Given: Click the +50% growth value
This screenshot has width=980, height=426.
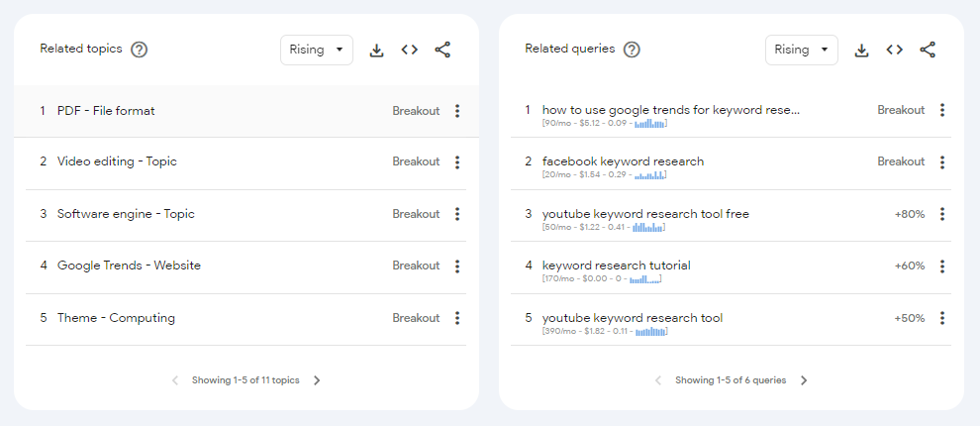Looking at the screenshot, I should pyautogui.click(x=910, y=318).
